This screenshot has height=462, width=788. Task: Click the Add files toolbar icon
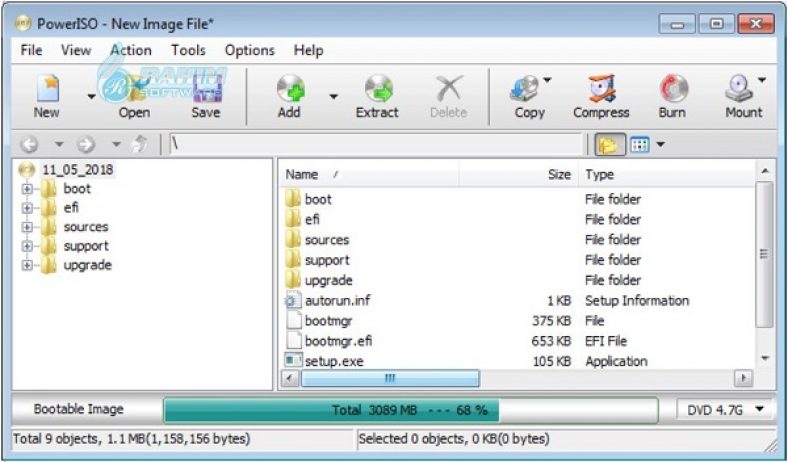click(x=290, y=89)
